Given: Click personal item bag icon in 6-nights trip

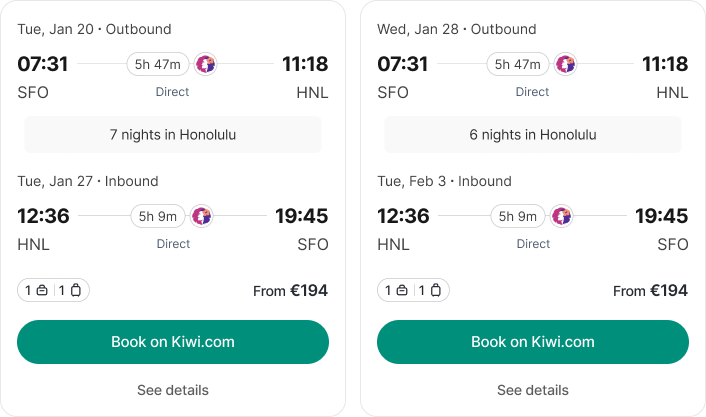Looking at the screenshot, I should (x=401, y=291).
